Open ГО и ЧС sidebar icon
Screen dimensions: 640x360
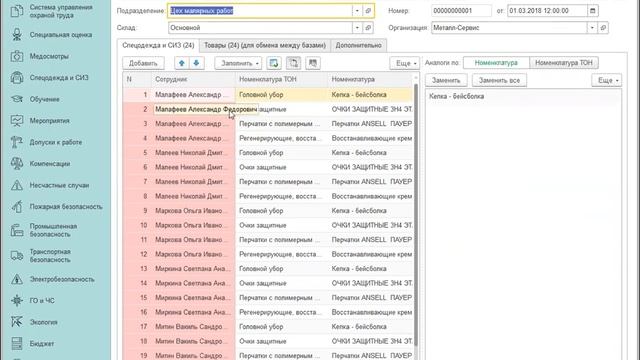coord(17,300)
